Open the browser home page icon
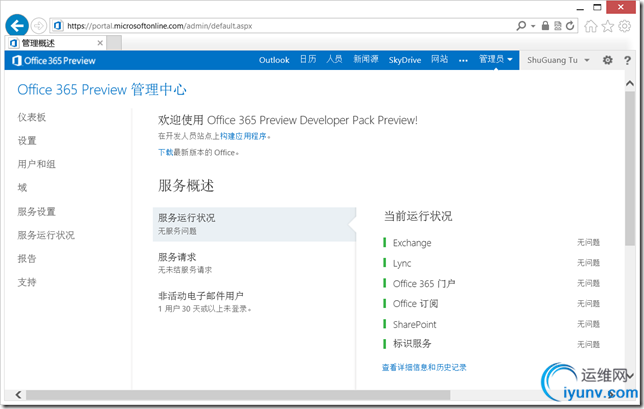Screen dimensions: 644x409 click(591, 26)
